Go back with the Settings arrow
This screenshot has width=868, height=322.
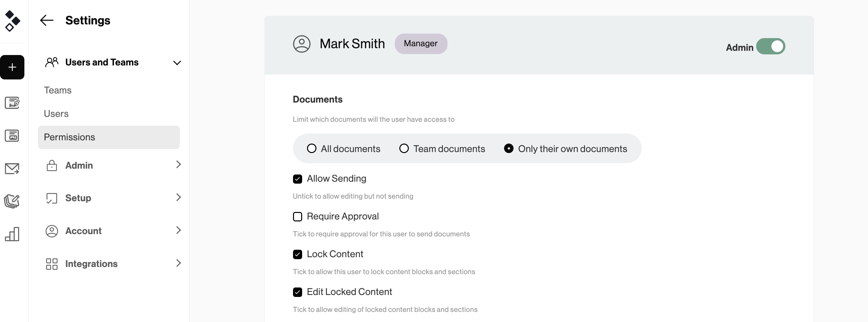[x=47, y=20]
